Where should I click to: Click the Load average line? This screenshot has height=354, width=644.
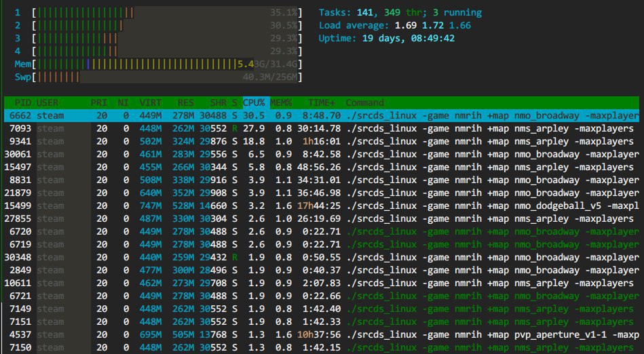tap(395, 26)
